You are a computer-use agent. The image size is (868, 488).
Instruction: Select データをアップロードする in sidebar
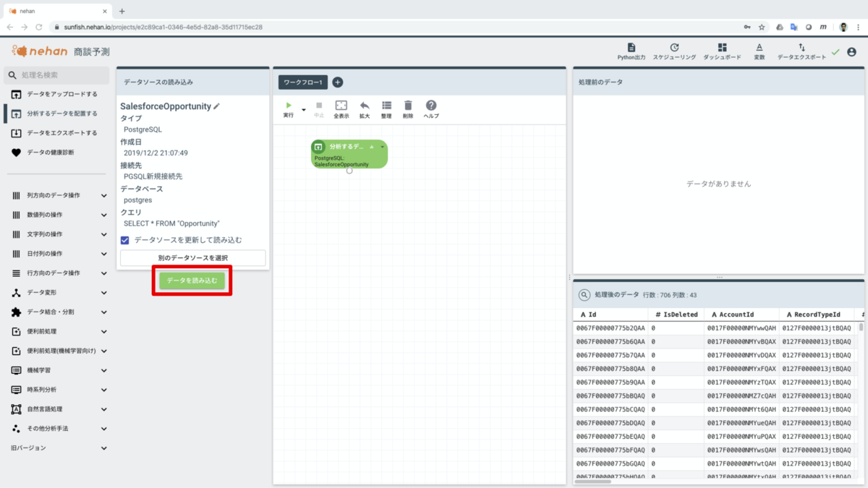(56, 95)
